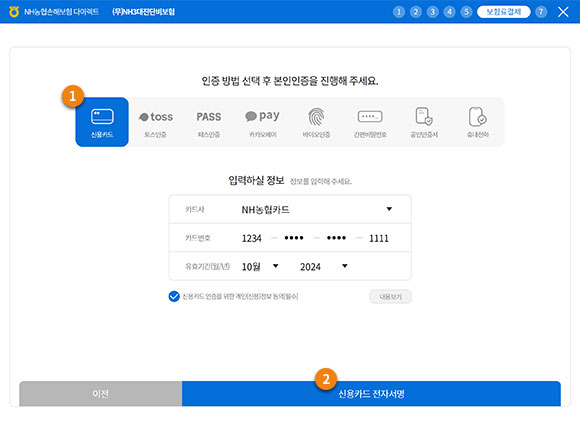The width and height of the screenshot is (580, 430).
Task: Click the NH logo in header
Action: [14, 12]
